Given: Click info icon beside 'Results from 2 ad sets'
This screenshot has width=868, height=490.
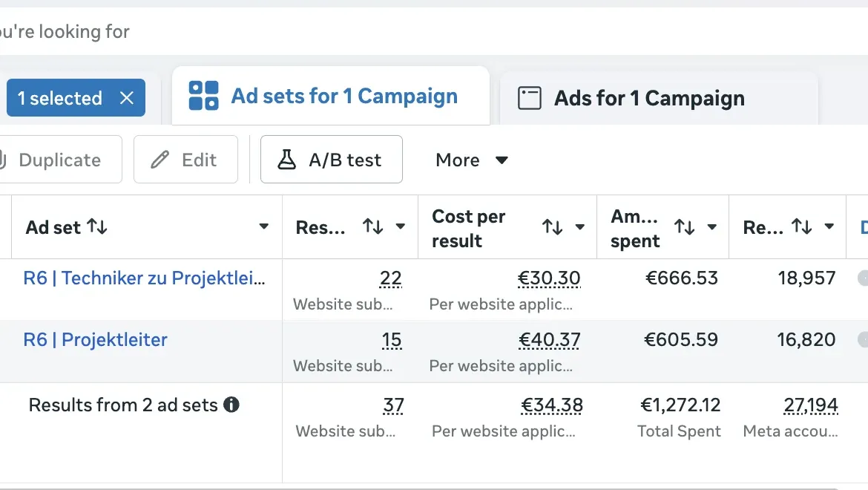Looking at the screenshot, I should [231, 405].
